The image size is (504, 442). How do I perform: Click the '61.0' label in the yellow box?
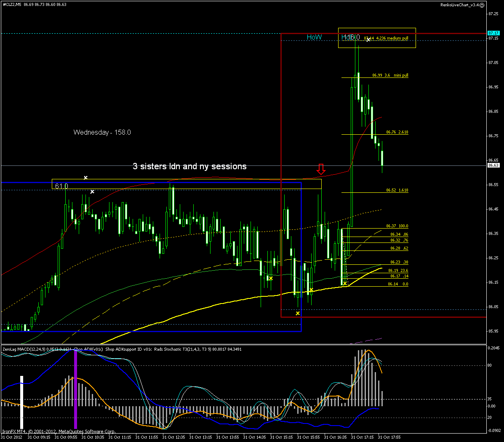(61, 186)
